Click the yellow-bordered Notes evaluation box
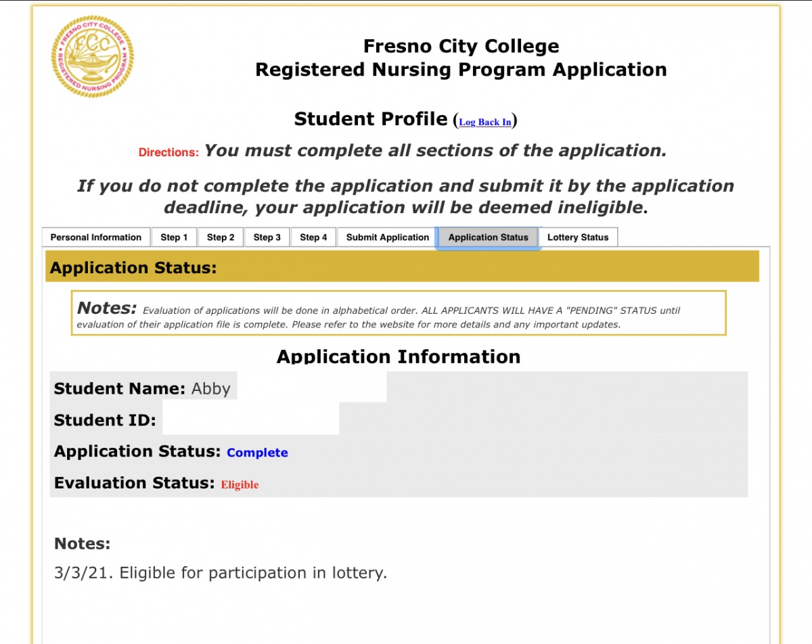This screenshot has height=644, width=812. tap(399, 313)
